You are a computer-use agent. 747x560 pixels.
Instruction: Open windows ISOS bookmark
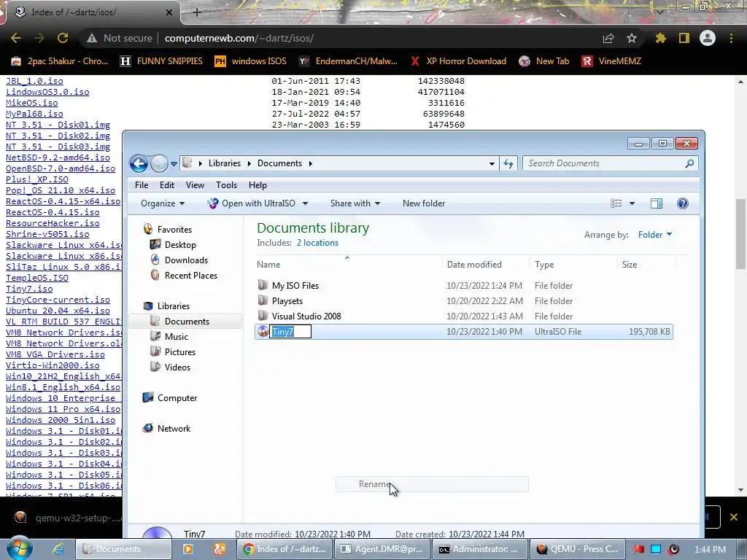coord(250,61)
